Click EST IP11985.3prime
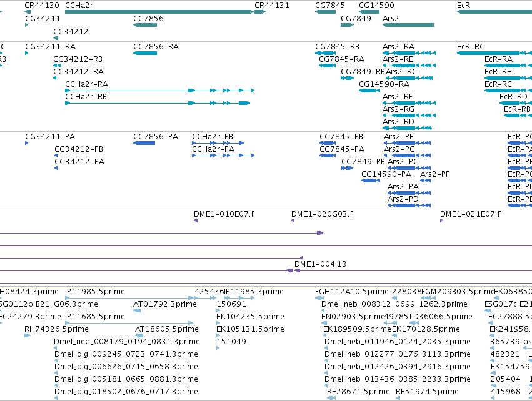This screenshot has width=532, height=401. tap(239, 298)
